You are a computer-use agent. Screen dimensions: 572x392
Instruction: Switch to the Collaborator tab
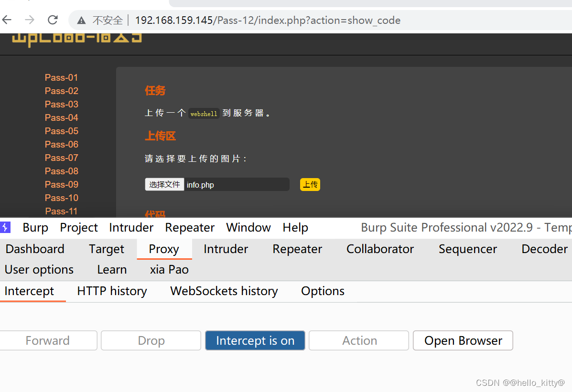[x=380, y=249]
